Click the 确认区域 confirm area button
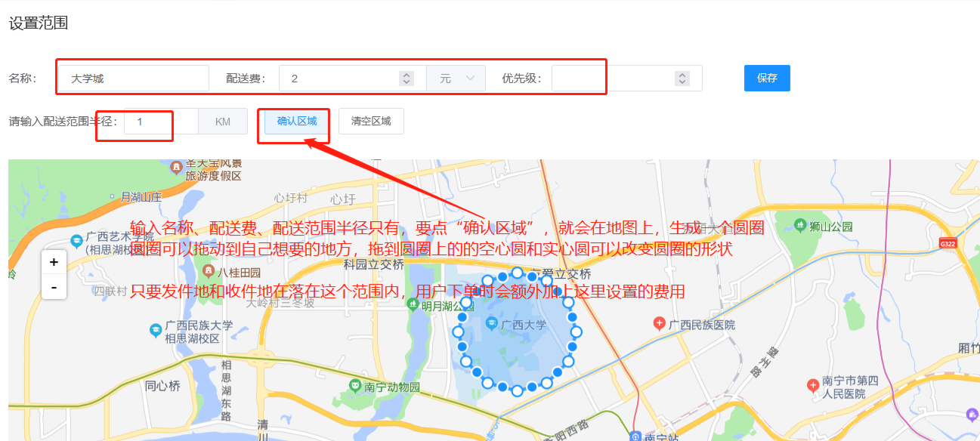 pos(297,122)
